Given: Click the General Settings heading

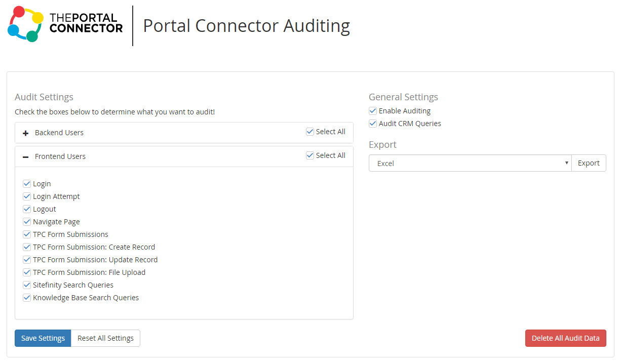Looking at the screenshot, I should click(x=403, y=97).
